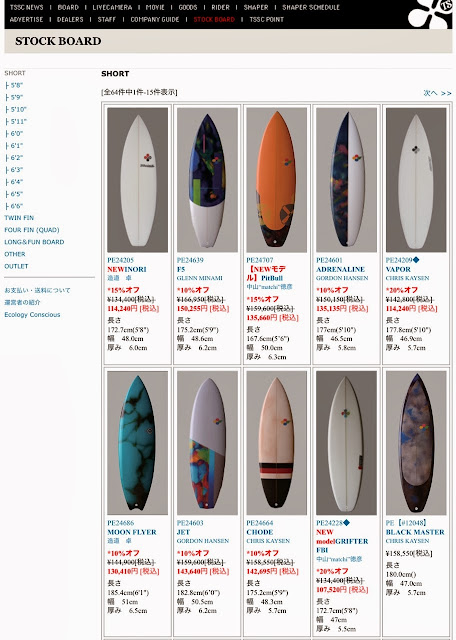Select the 6'0" size in sidebar tree
The image size is (456, 640).
(x=14, y=133)
